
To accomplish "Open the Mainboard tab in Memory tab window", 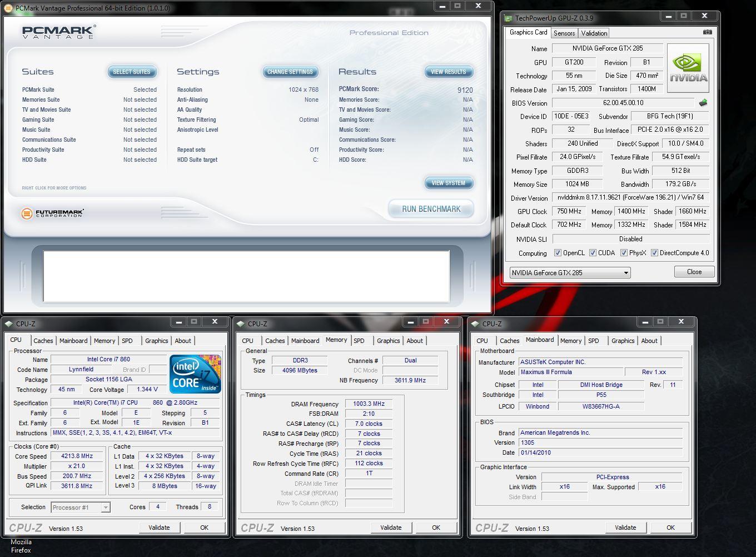I will 305,341.
